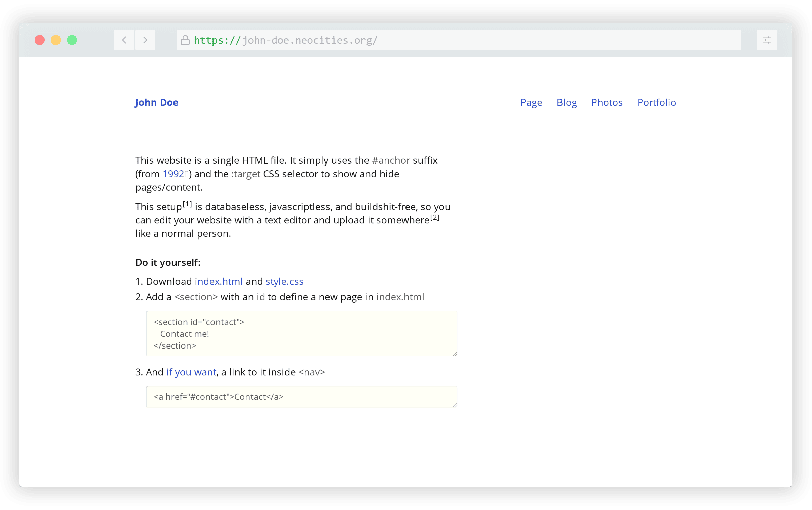
Task: Click the "if you want" link
Action: click(191, 372)
